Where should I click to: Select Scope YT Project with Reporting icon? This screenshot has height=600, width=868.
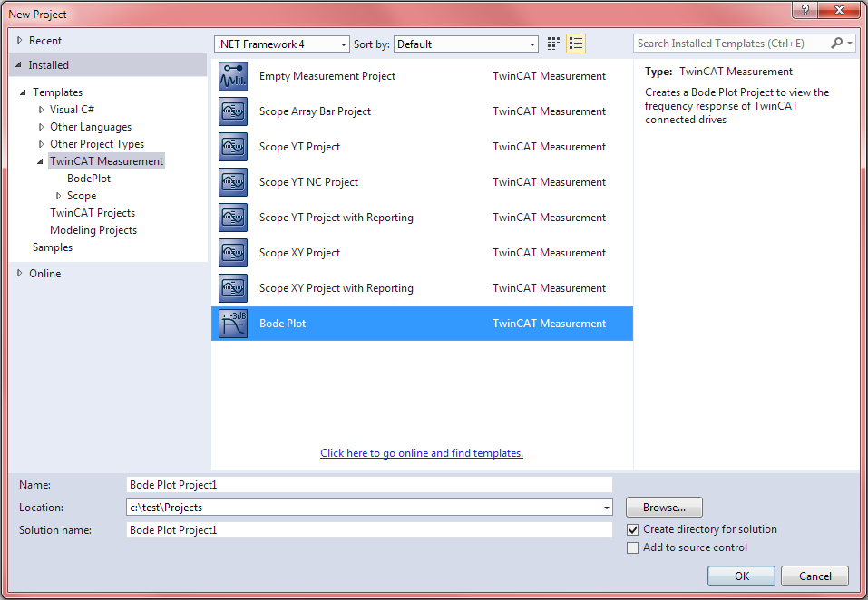233,218
